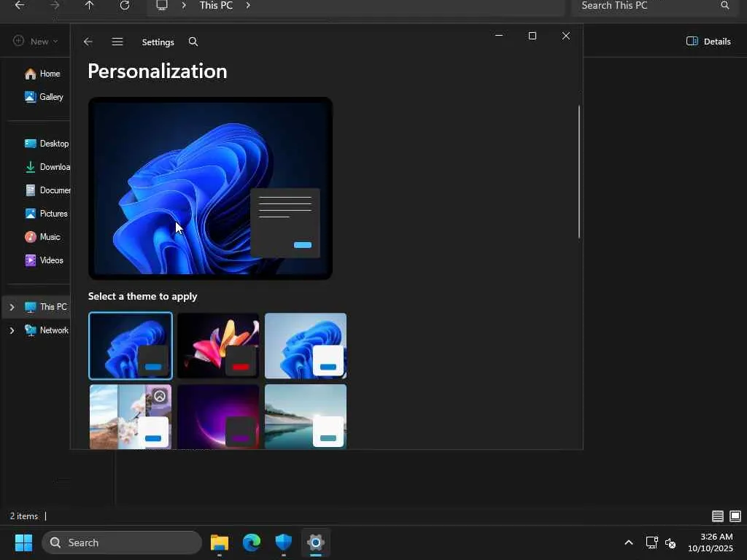Switch to large icons view layout
The height and width of the screenshot is (560, 747).
[735, 516]
